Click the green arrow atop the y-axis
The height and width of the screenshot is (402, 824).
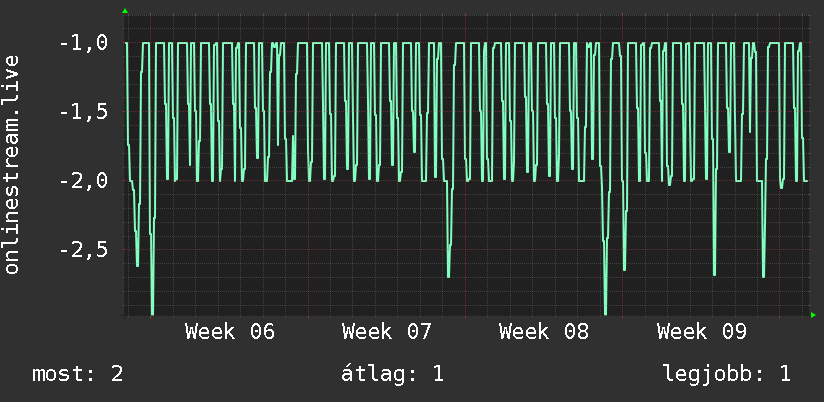125,11
